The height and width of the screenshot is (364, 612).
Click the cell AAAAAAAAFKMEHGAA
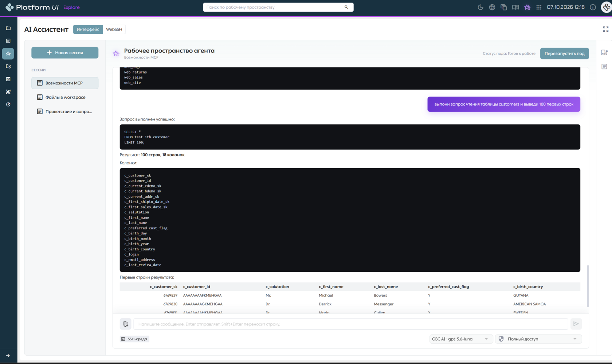[203, 296]
